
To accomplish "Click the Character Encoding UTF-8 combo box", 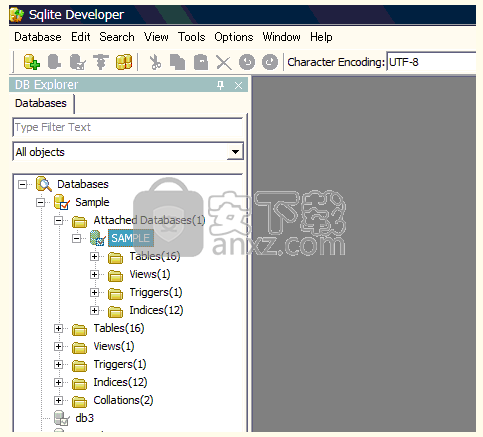I will click(432, 62).
